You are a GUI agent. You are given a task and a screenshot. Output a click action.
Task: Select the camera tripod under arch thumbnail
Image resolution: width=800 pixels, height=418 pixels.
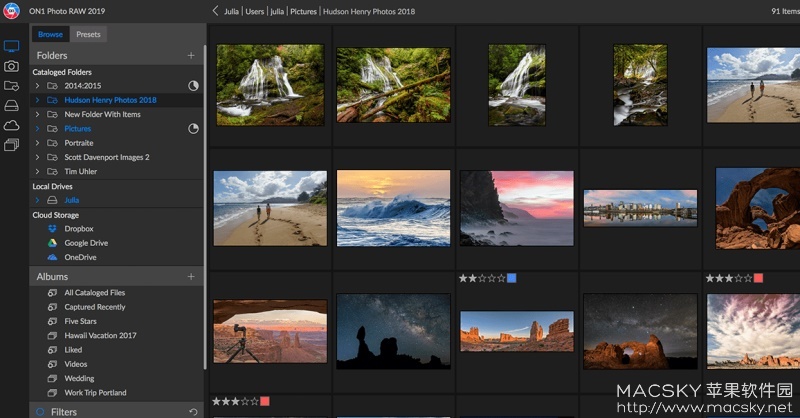pos(270,331)
